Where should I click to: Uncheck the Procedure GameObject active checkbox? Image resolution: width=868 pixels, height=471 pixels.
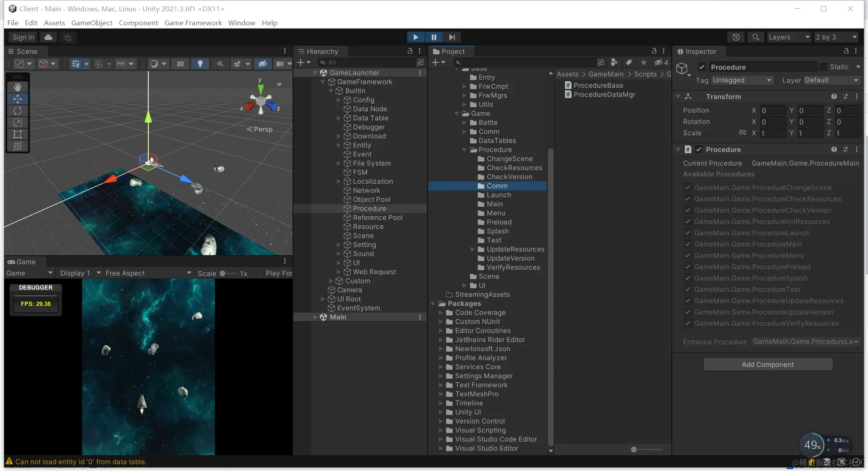point(702,67)
